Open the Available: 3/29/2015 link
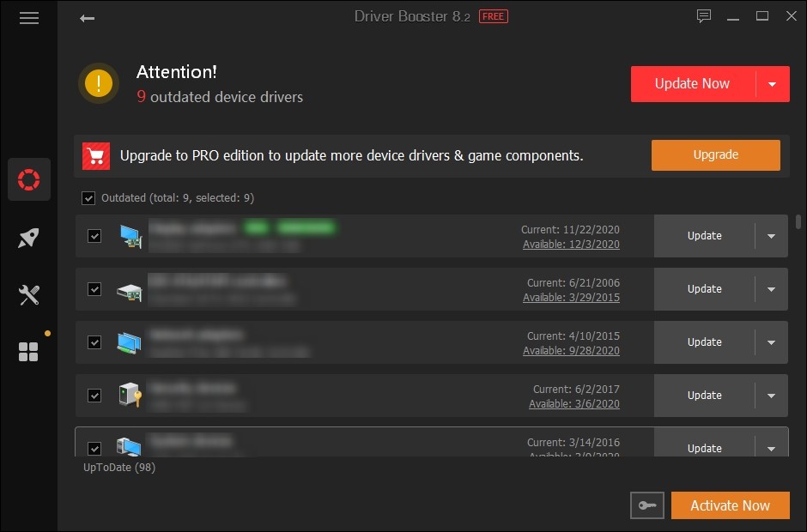Screen dimensions: 807x532 click(x=571, y=298)
